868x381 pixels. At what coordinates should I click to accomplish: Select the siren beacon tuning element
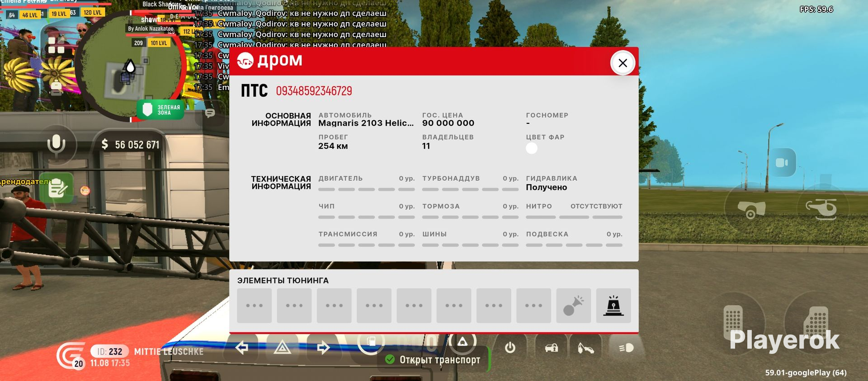613,306
